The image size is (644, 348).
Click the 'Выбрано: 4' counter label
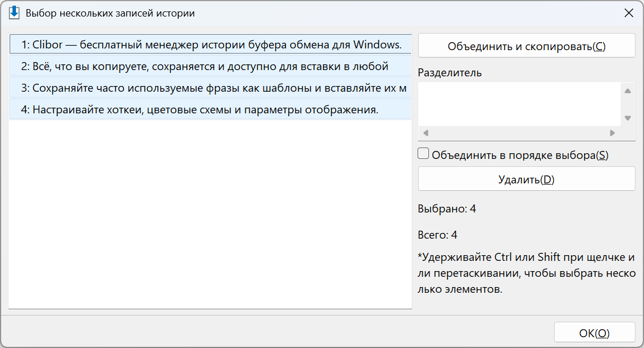447,209
